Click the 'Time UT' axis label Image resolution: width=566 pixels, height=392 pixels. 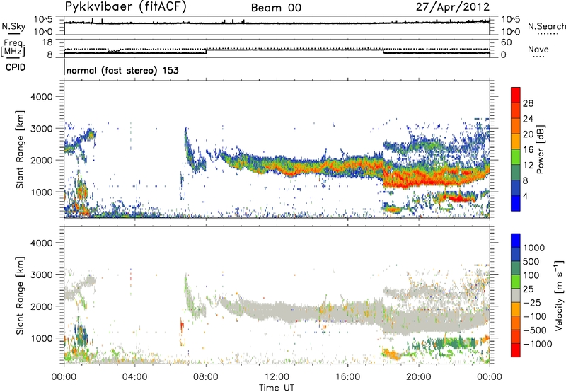coord(277,388)
